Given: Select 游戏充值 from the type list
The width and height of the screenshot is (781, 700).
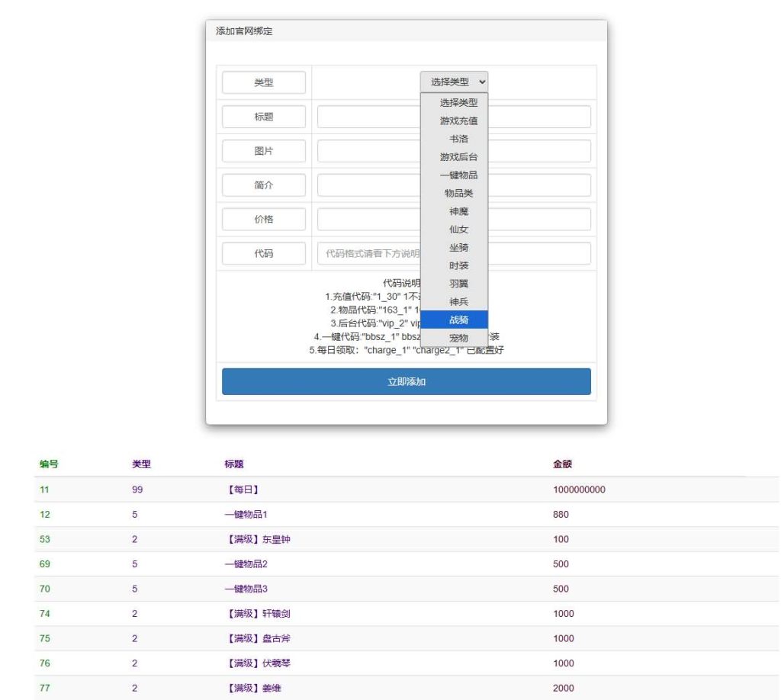Looking at the screenshot, I should [x=458, y=120].
